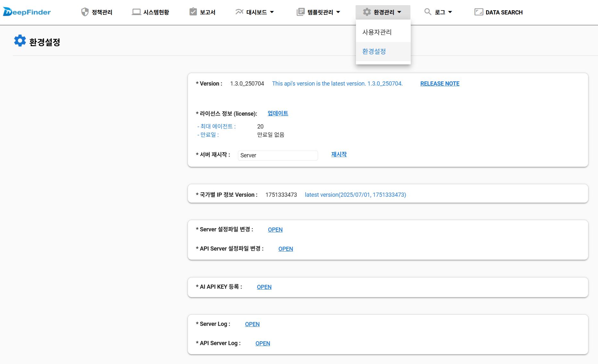Collapse the 환경관리 dropdown arrow

pyautogui.click(x=399, y=12)
